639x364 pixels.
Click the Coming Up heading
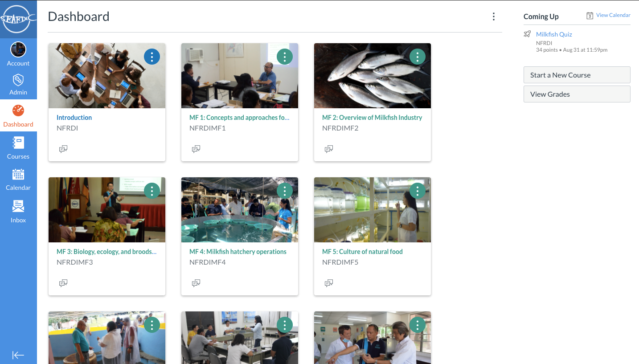[541, 16]
